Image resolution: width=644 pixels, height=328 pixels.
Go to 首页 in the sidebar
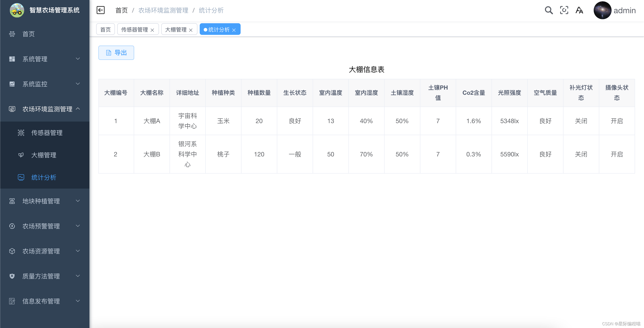pyautogui.click(x=28, y=34)
